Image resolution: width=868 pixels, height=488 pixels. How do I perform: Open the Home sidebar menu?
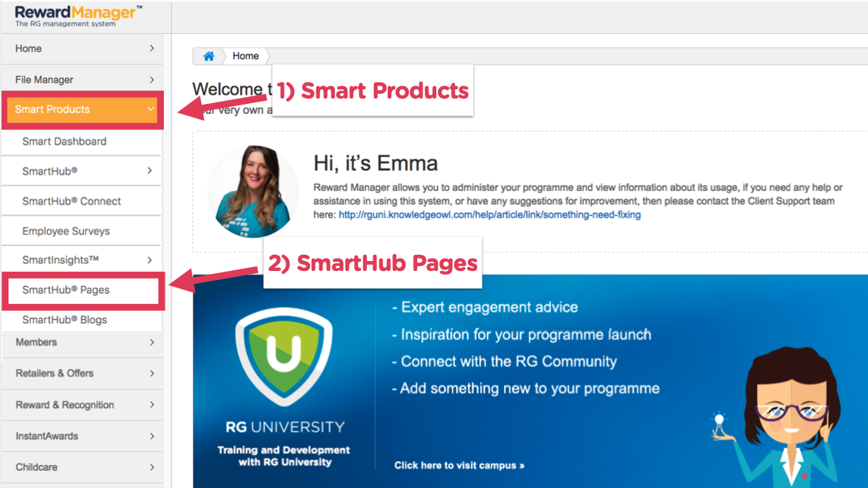(x=82, y=48)
